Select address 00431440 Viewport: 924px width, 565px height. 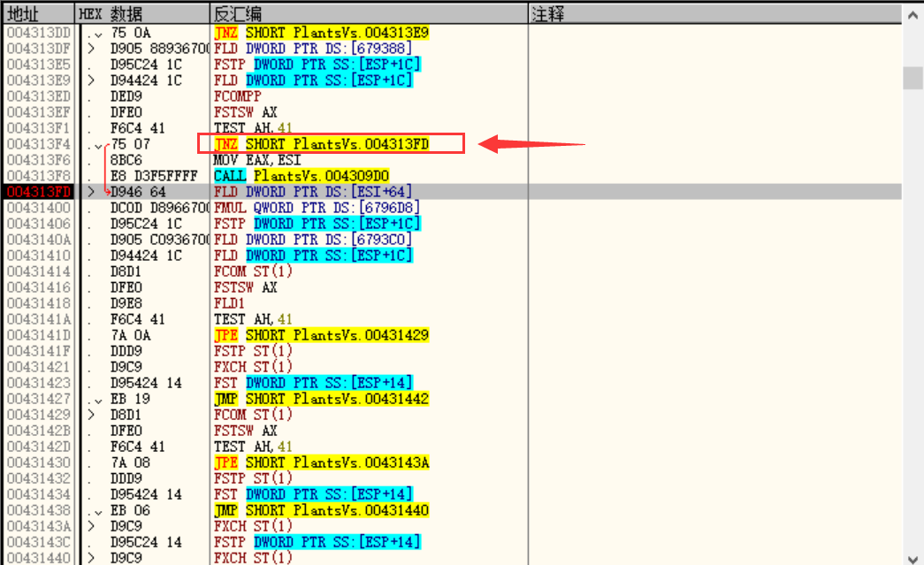[39, 557]
